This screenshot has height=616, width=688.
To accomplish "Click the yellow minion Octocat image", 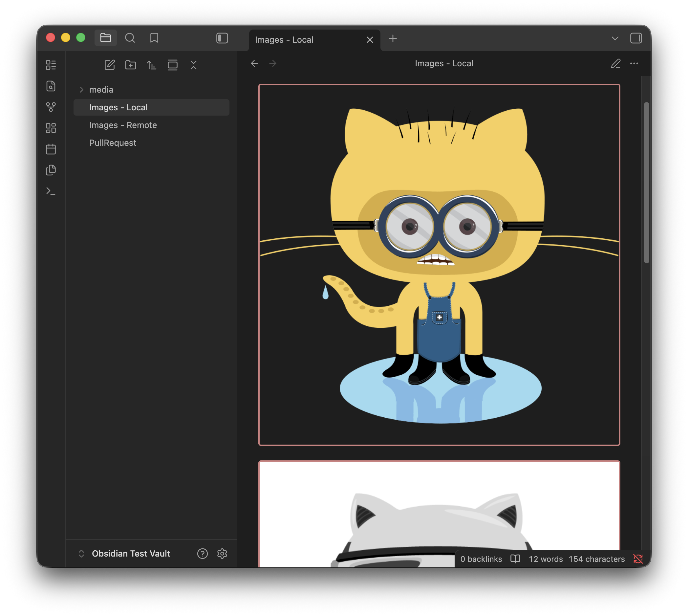I will point(439,265).
